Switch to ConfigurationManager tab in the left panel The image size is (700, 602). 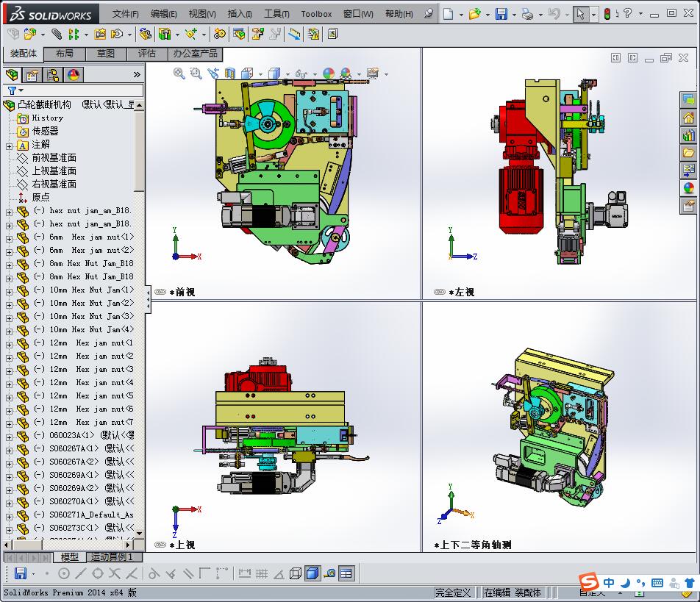(x=53, y=75)
